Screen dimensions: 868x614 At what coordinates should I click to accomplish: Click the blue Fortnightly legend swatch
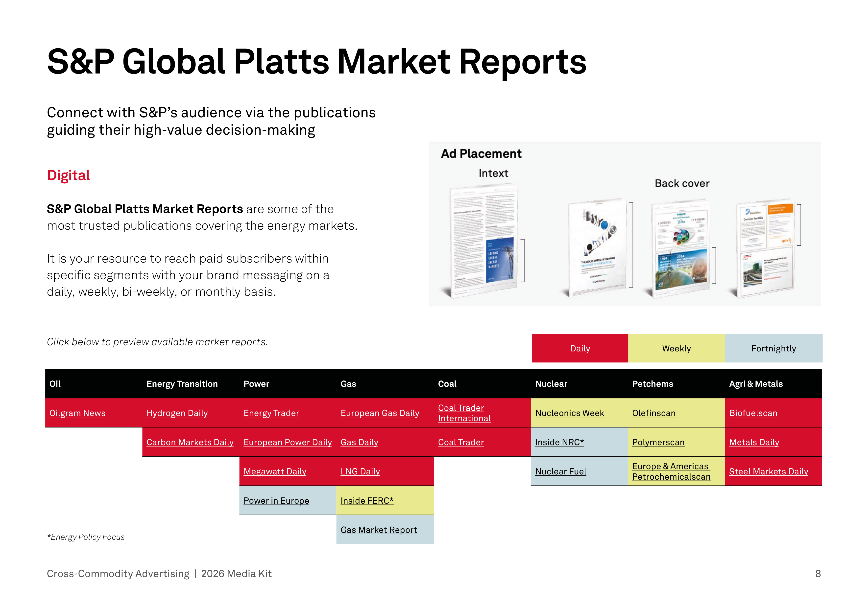point(773,348)
